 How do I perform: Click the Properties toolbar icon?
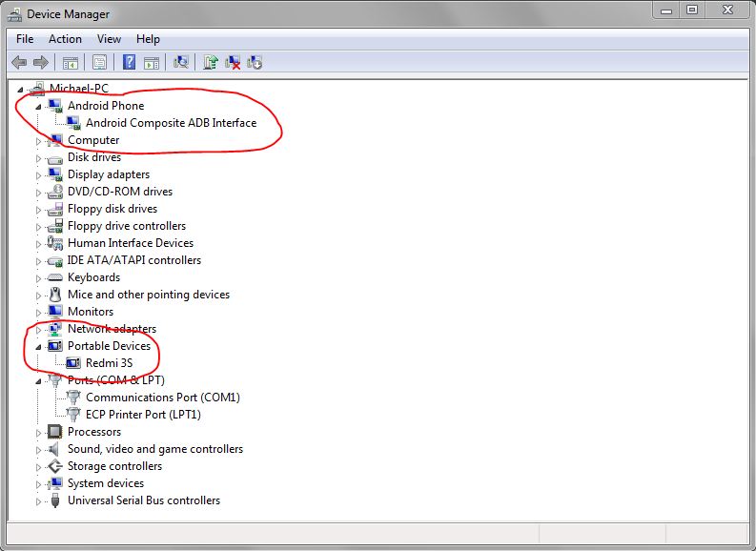click(98, 63)
